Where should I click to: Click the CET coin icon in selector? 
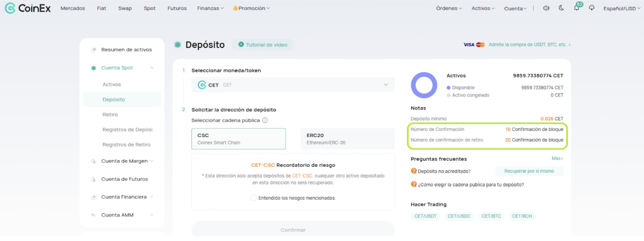[x=202, y=85]
